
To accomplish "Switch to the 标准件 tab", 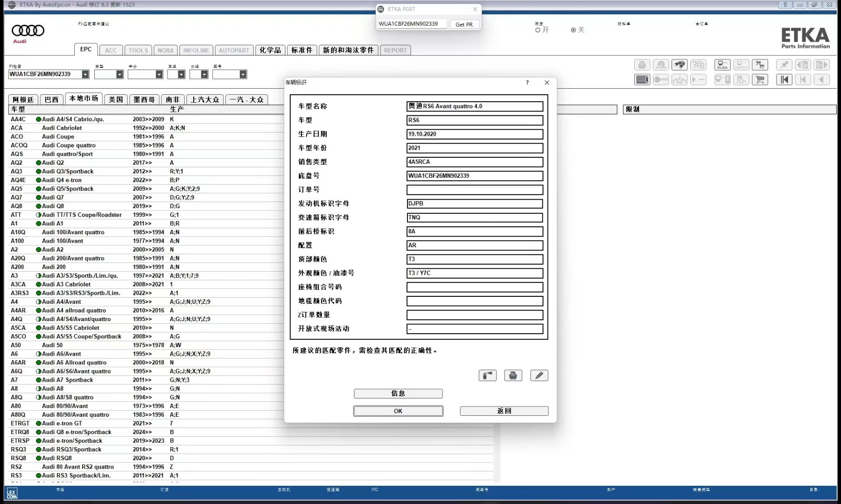I will point(302,50).
